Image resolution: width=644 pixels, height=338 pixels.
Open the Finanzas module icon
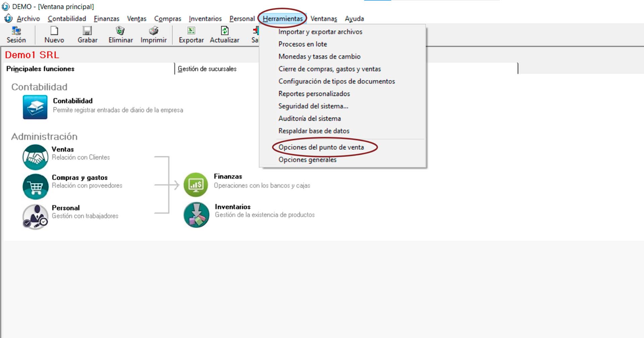pos(196,185)
